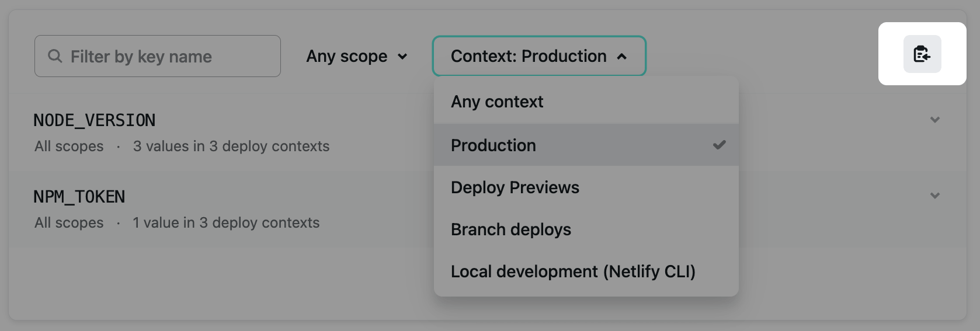Viewport: 980px width, 331px height.
Task: Pick Branch deploys from the context list
Action: pos(510,229)
